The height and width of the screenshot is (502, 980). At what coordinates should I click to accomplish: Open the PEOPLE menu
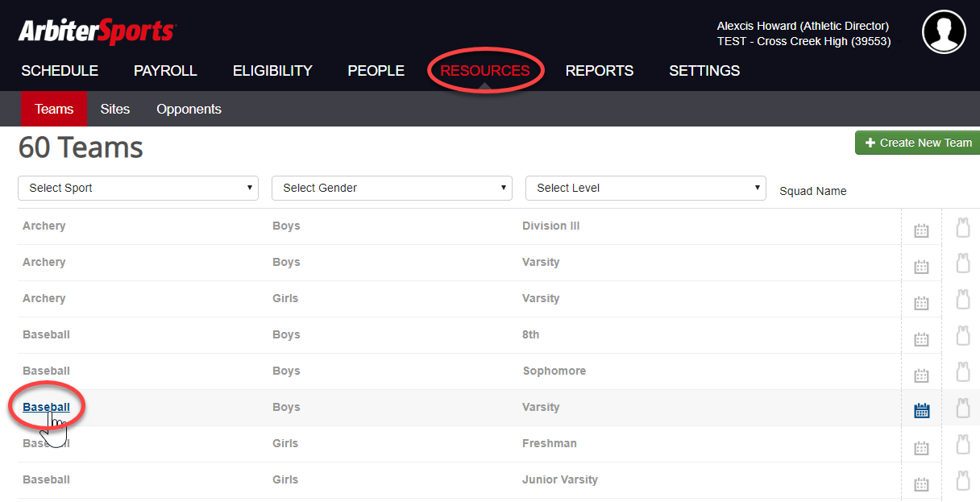coord(376,71)
